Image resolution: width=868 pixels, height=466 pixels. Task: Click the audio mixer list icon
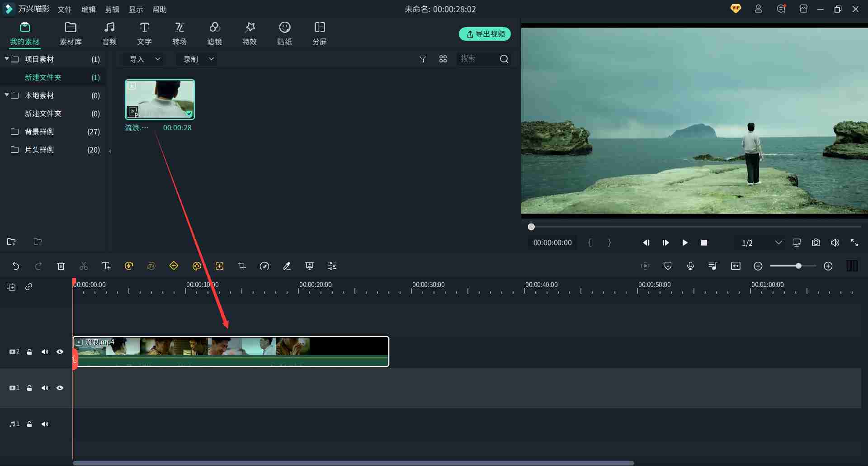[x=713, y=266]
